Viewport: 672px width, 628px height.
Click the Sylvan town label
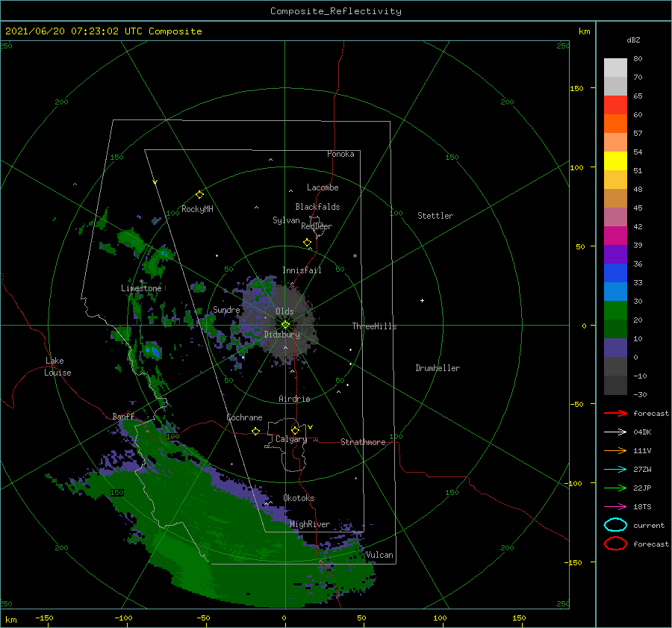[286, 220]
